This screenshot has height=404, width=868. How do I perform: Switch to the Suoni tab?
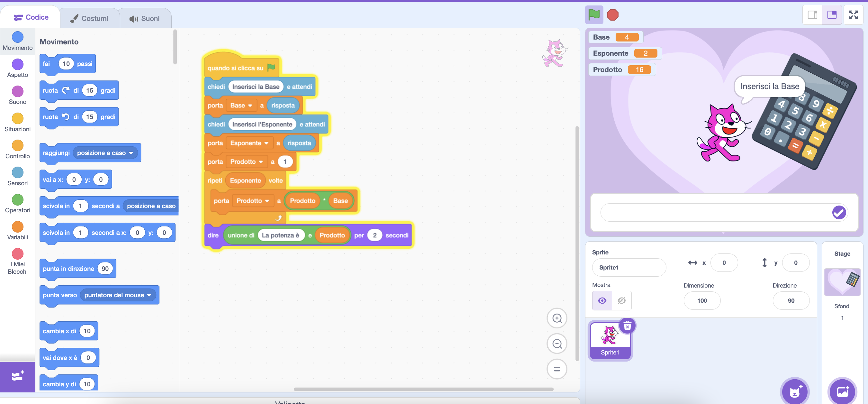[x=145, y=19]
